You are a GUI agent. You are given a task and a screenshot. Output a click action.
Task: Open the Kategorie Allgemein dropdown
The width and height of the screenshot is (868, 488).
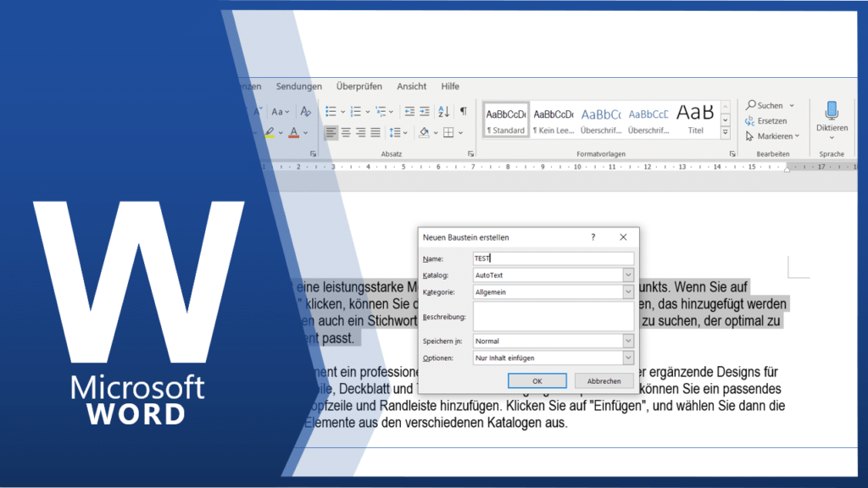628,291
